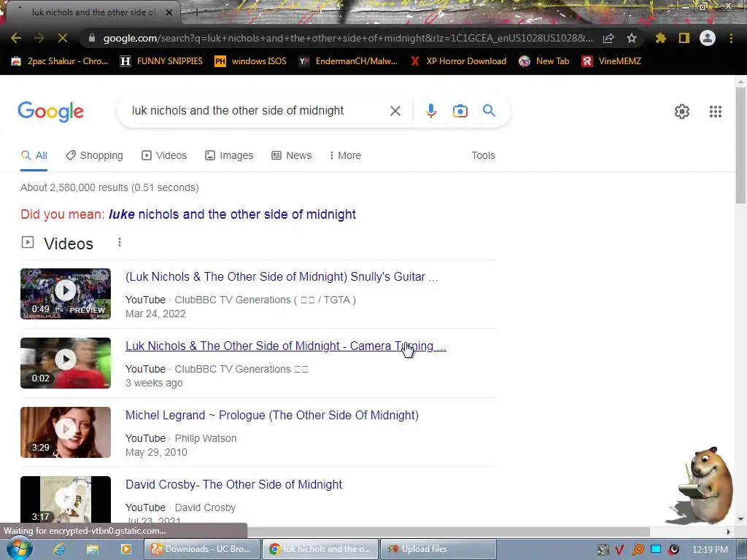Open the media player taskbar icon
747x560 pixels.
125,549
